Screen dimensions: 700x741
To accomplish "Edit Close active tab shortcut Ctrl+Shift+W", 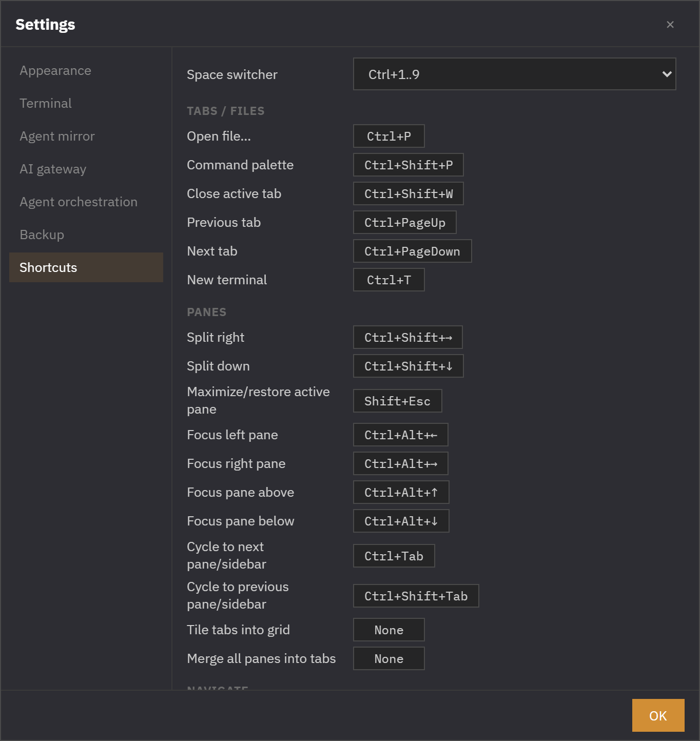I will (409, 193).
